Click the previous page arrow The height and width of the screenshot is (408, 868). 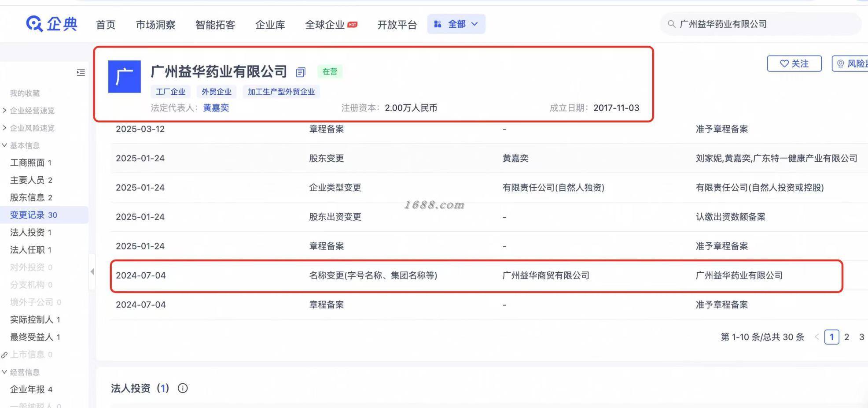coord(817,337)
